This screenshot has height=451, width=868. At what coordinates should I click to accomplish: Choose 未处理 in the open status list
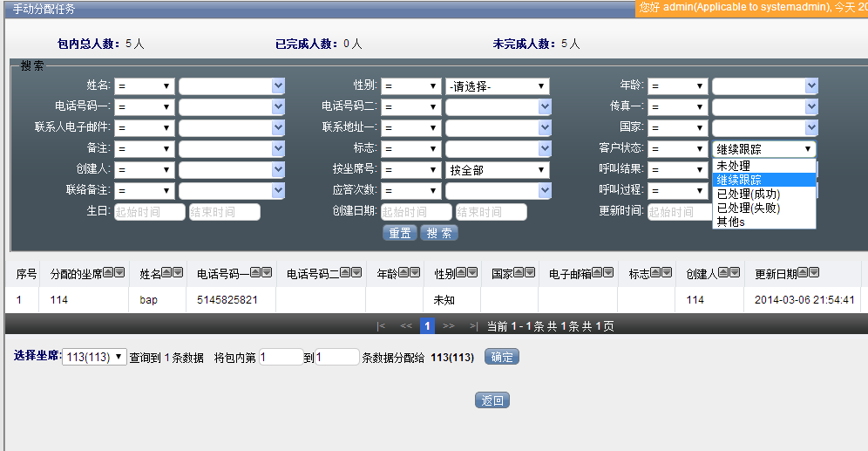pos(733,166)
